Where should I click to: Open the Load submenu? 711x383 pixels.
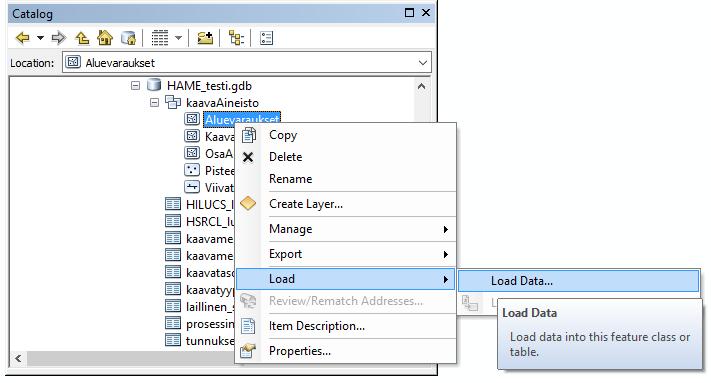pos(346,279)
